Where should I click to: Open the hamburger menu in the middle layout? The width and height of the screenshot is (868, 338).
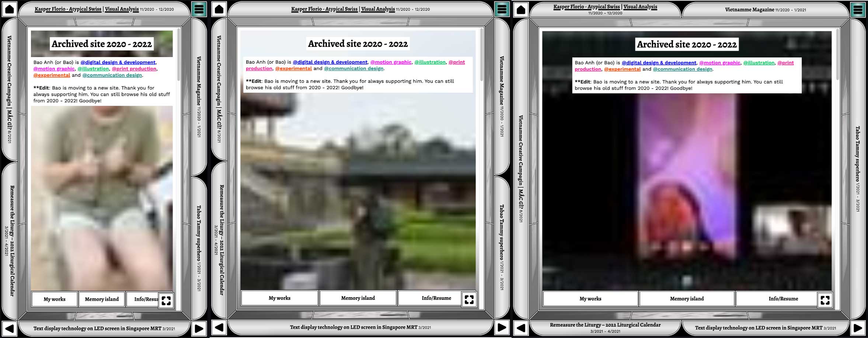coord(502,9)
